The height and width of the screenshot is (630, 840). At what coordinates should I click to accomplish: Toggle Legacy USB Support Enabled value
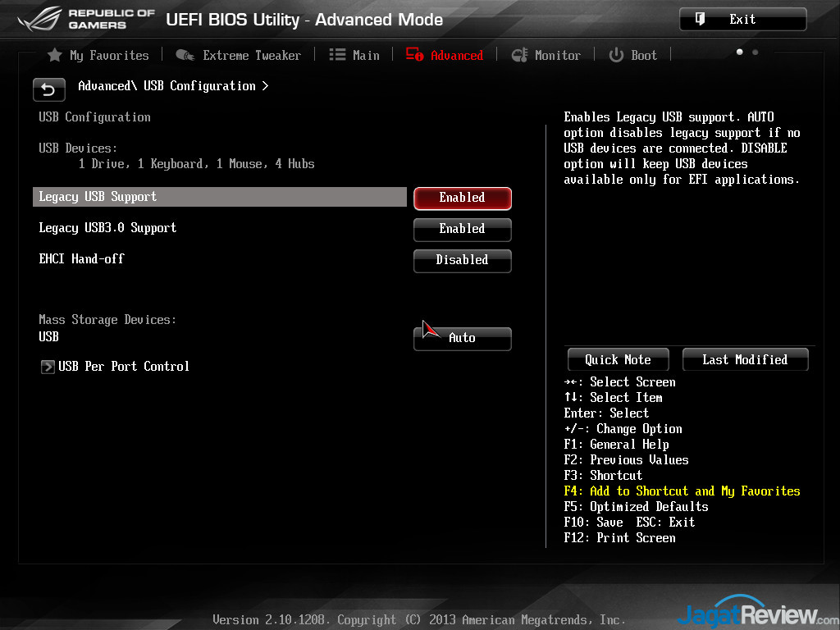[462, 198]
